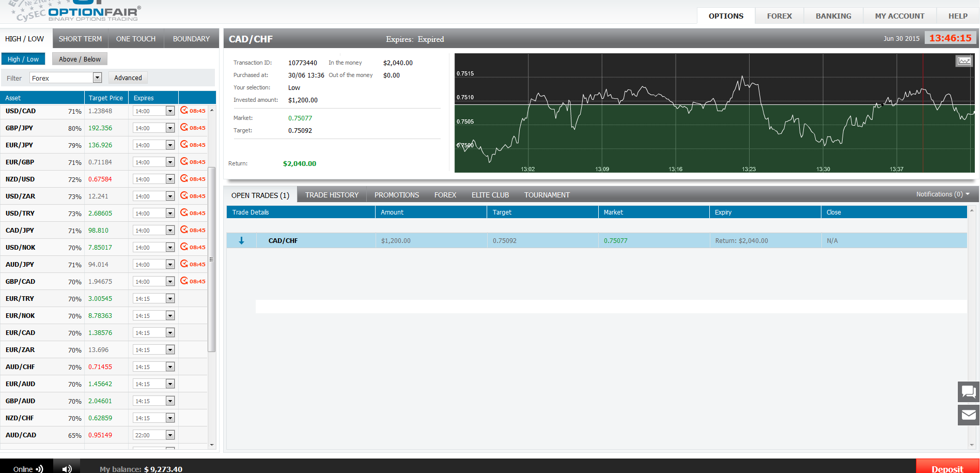
Task: Click the clock icon for NZD/USD
Action: (184, 179)
